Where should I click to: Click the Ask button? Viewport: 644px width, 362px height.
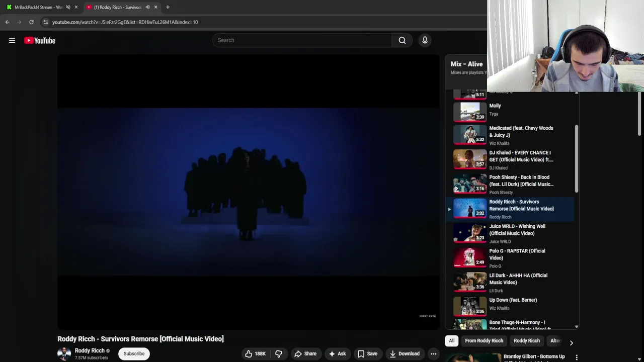(x=337, y=353)
